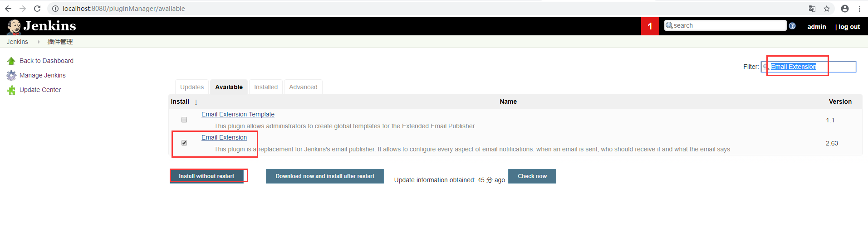Click the red notification badge showing 1
868x237 pixels.
tap(650, 26)
